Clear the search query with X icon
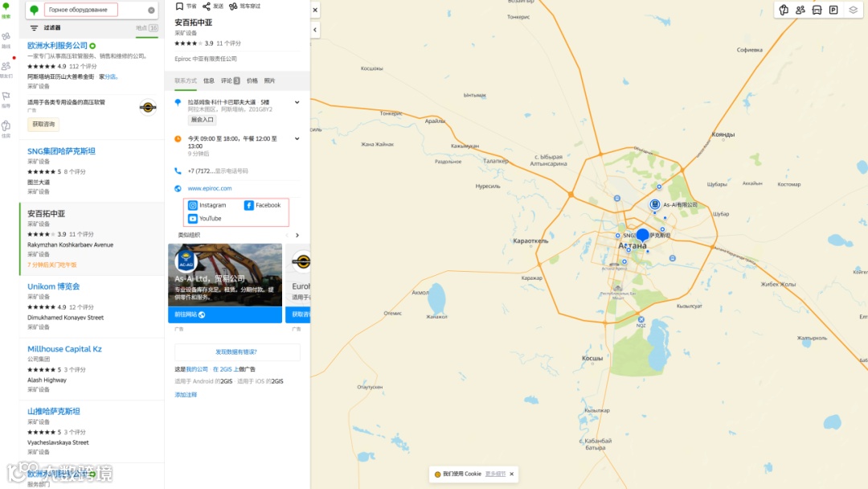Viewport: 868px width, 489px height. pos(151,10)
